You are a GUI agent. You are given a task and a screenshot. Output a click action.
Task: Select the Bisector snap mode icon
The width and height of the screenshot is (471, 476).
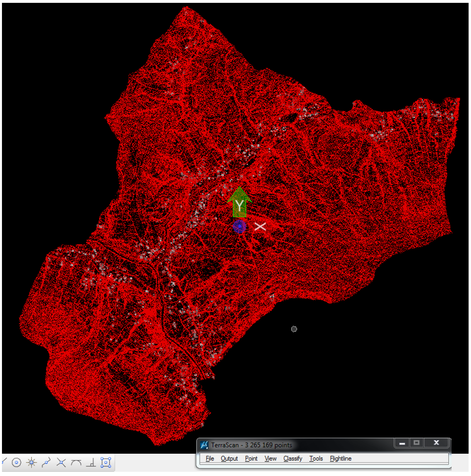click(46, 462)
